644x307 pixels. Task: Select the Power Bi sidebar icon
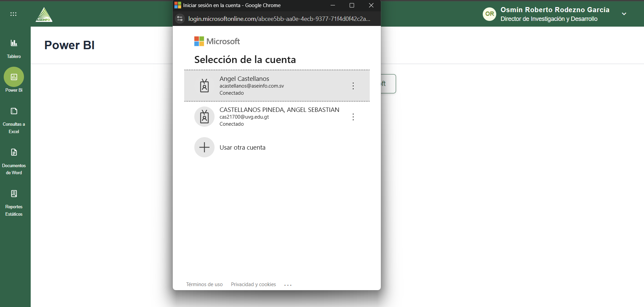tap(14, 77)
